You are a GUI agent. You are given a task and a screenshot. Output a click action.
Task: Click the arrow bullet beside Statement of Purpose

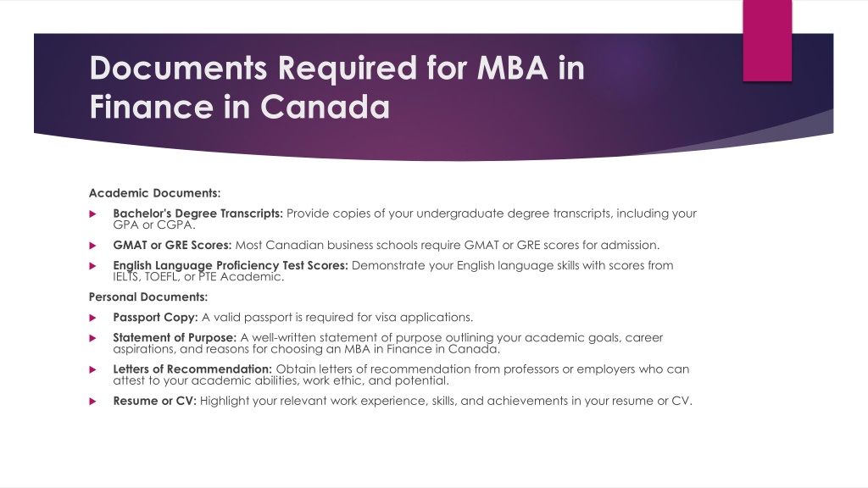pyautogui.click(x=92, y=338)
